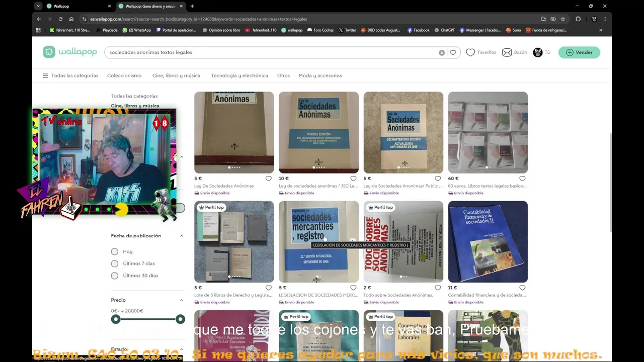Screen dimensions: 644x362
Task: Open Otros category
Action: click(x=283, y=75)
